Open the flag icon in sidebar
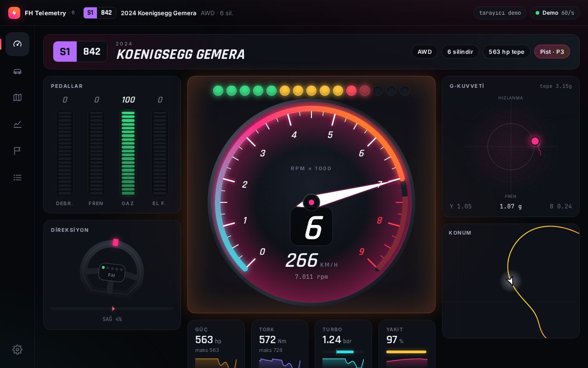588x368 pixels. [x=17, y=151]
